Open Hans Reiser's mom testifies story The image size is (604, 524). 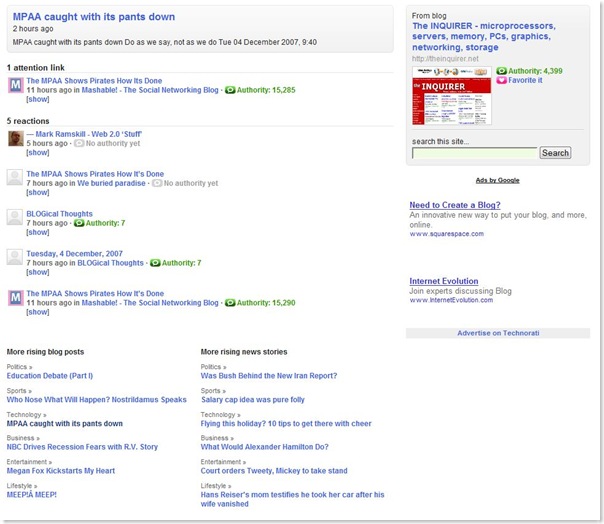(x=292, y=499)
